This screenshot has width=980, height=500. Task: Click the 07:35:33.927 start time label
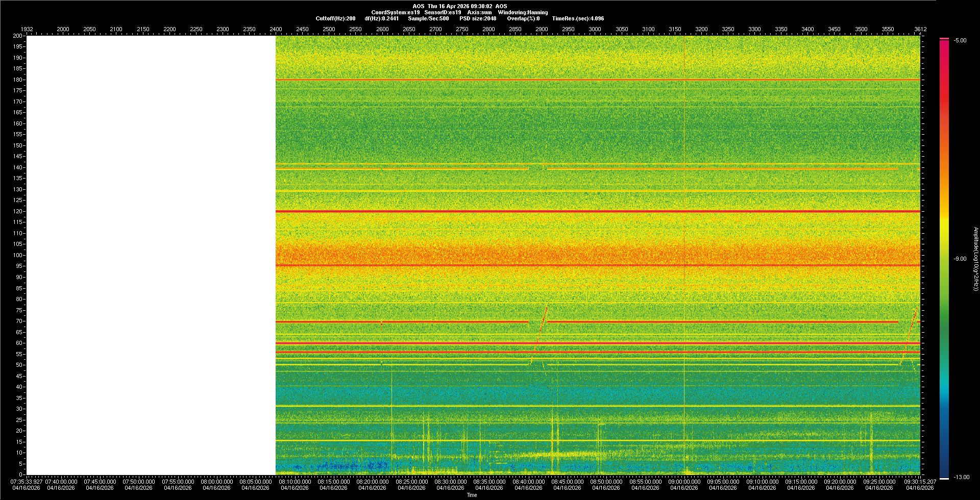click(27, 482)
